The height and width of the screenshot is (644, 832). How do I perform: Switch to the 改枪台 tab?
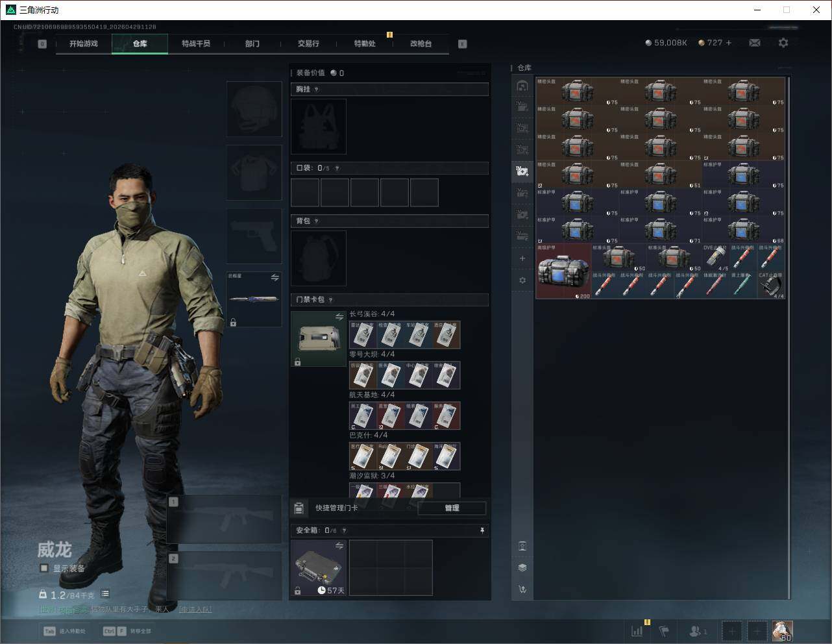[421, 43]
